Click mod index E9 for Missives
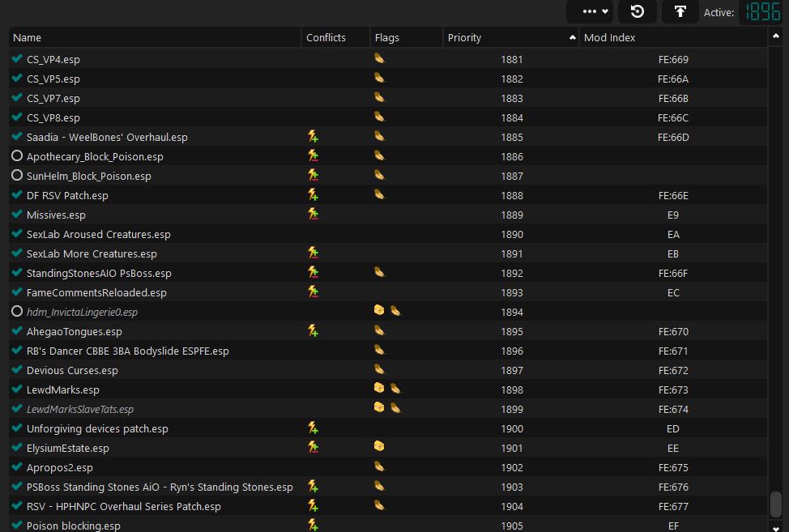 [x=673, y=215]
